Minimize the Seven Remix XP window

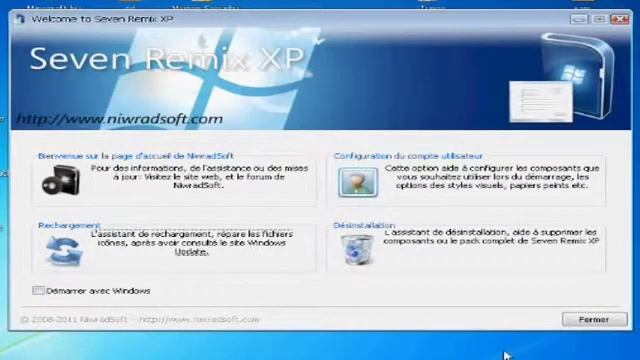click(x=578, y=19)
